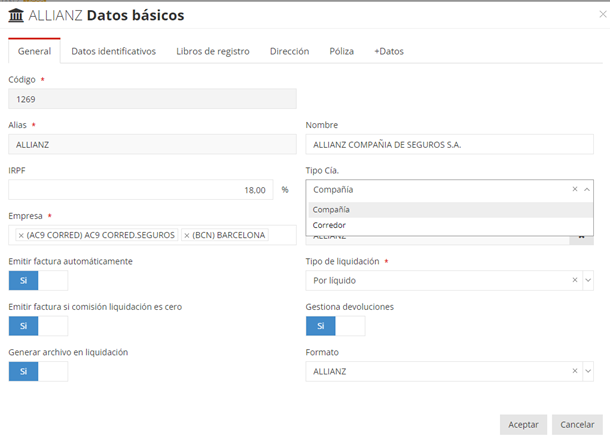This screenshot has height=442, width=610.
Task: Remove the AC9 CORRED.SEGUROS tag from Empresa
Action: 21,235
